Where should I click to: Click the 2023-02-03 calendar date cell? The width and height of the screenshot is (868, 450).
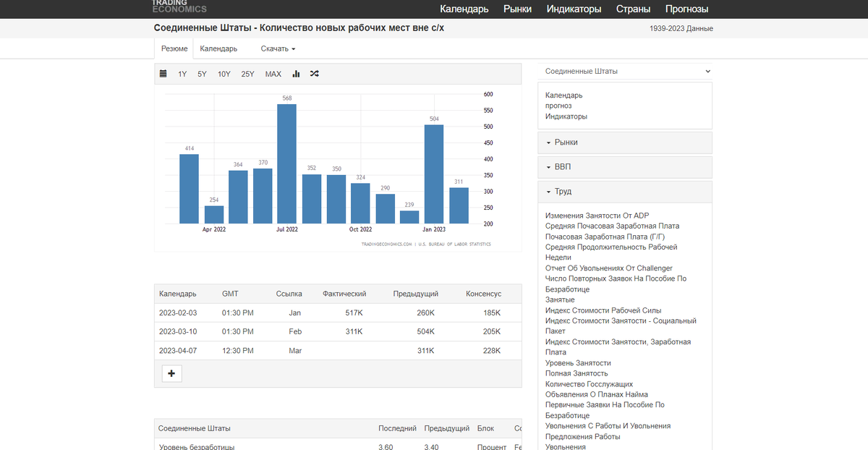click(178, 313)
